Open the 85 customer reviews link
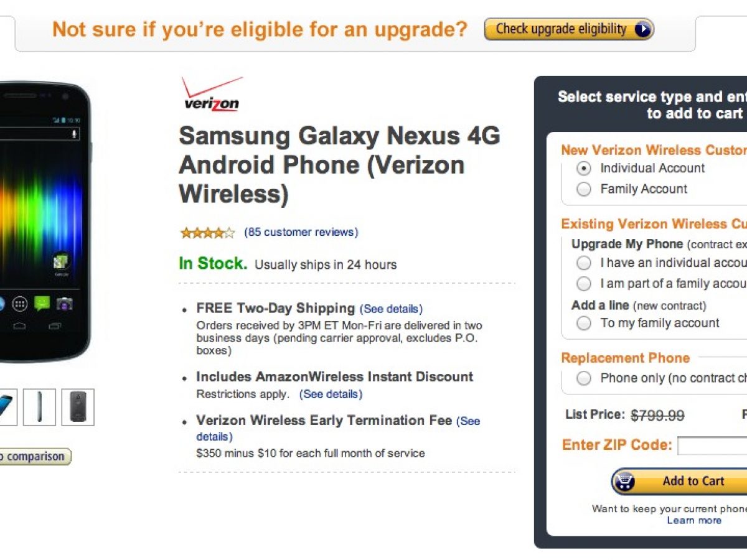Image resolution: width=747 pixels, height=560 pixels. click(301, 232)
